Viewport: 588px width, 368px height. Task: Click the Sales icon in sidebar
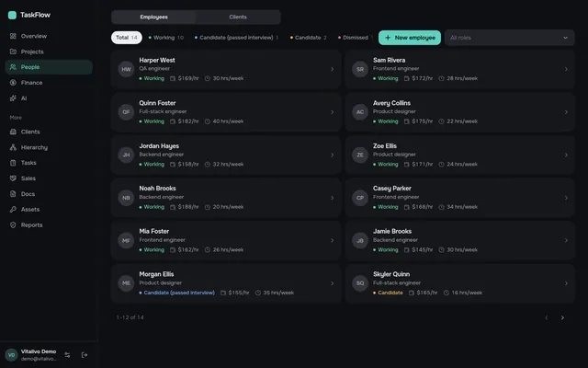(13, 178)
